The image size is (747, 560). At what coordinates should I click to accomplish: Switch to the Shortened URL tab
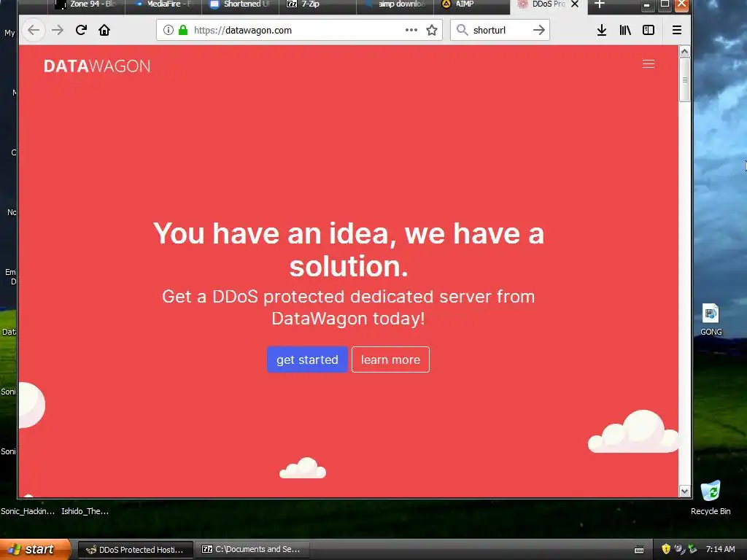coord(241,5)
